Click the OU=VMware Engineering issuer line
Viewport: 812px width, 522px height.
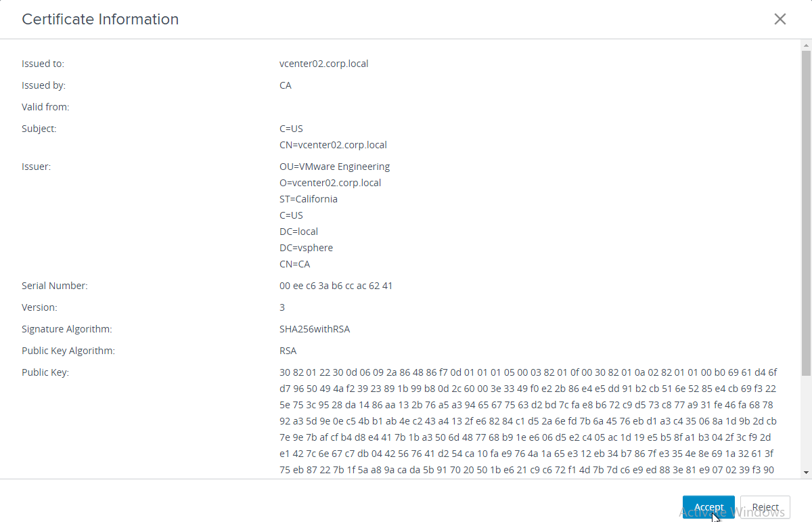pos(334,167)
